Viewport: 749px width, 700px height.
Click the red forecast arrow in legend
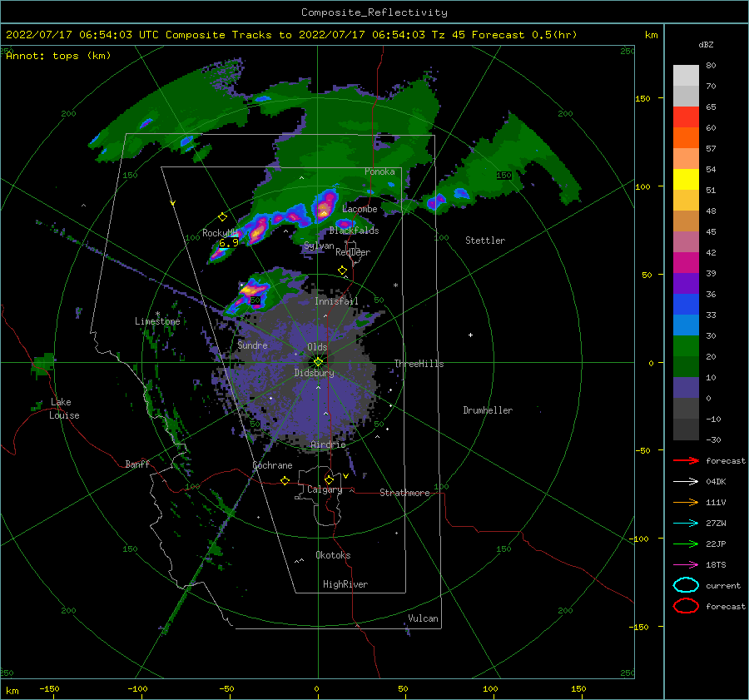point(686,460)
